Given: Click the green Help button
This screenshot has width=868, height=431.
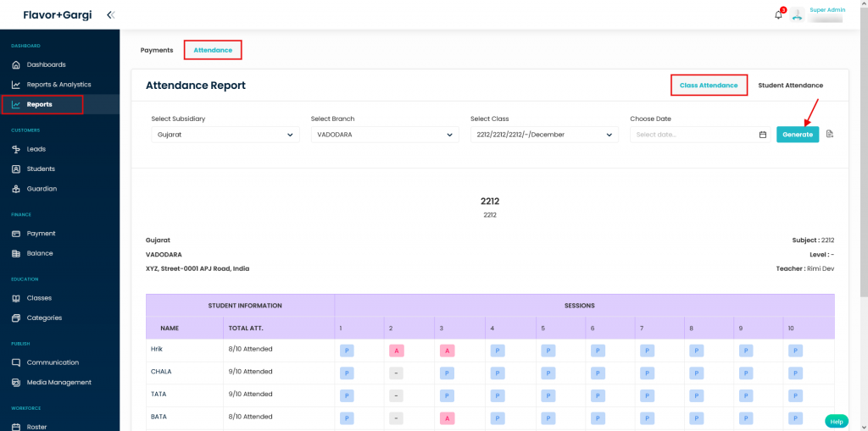Looking at the screenshot, I should tap(836, 421).
